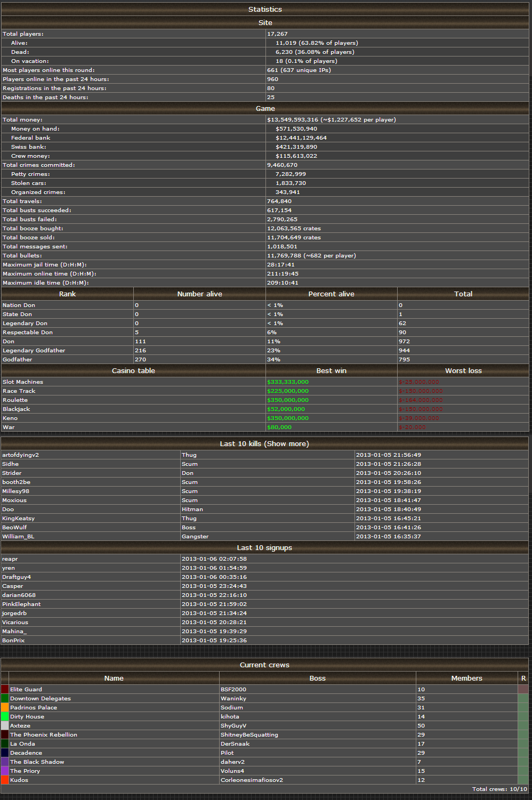Click the Respectable Don rank row label
This screenshot has height=800, width=532.
point(28,332)
